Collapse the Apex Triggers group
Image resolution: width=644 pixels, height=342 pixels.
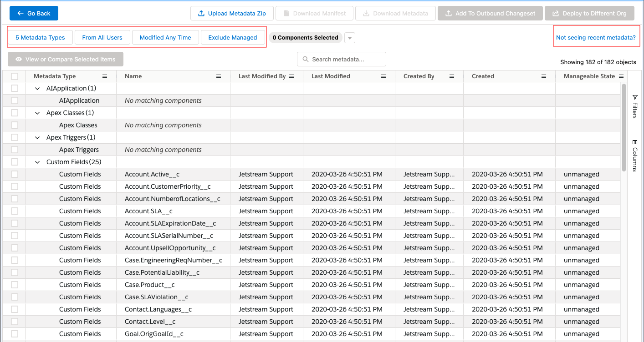tap(38, 137)
